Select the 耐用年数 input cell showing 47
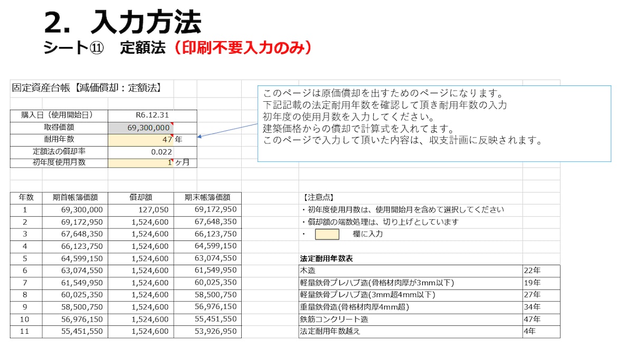 (x=141, y=140)
